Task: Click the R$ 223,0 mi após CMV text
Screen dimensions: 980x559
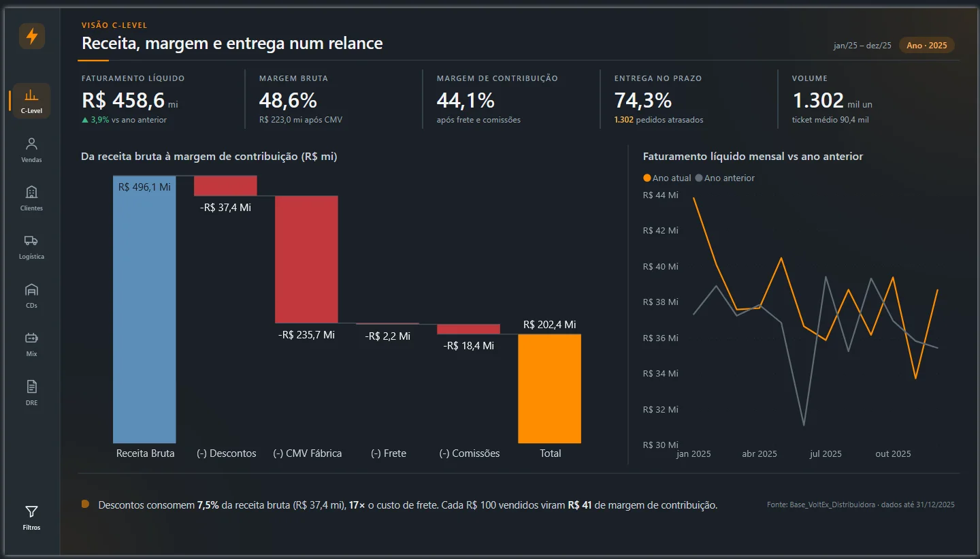Action: (x=301, y=120)
